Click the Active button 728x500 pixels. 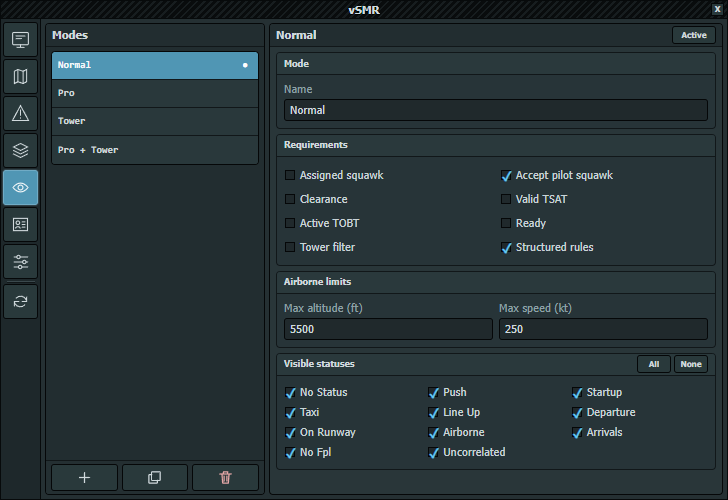point(694,35)
